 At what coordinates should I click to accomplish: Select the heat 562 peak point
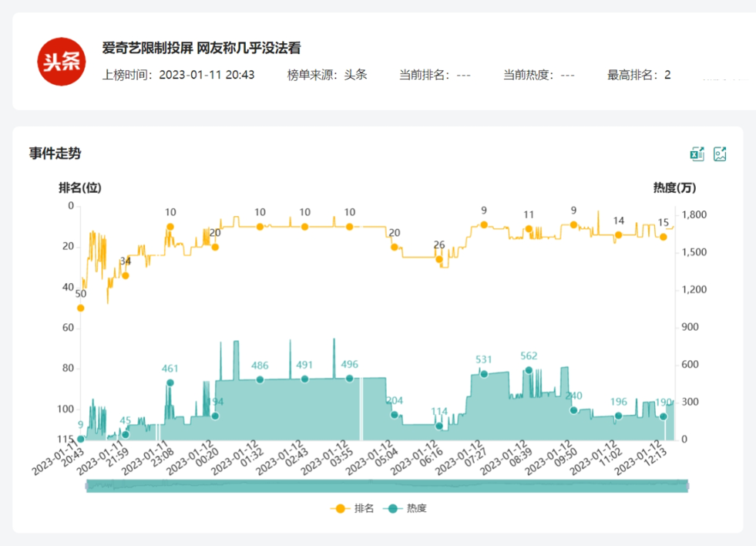click(529, 370)
